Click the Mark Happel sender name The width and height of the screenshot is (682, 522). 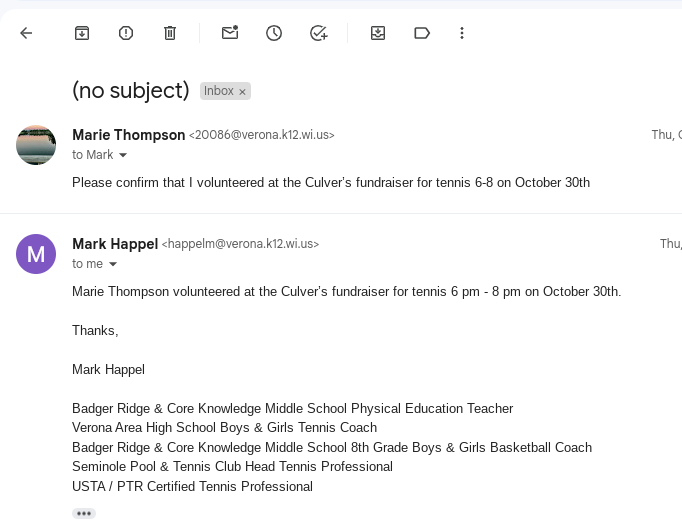pos(115,243)
